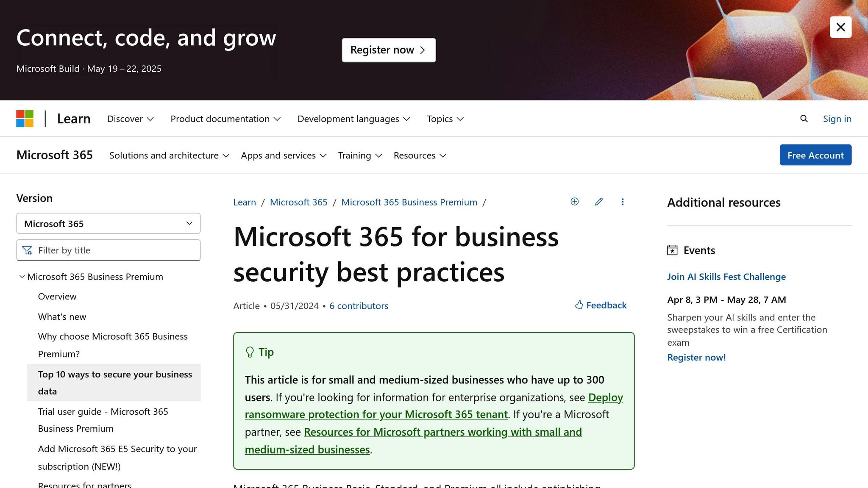Click the Tip lightbulb icon
The width and height of the screenshot is (868, 488).
(x=250, y=352)
